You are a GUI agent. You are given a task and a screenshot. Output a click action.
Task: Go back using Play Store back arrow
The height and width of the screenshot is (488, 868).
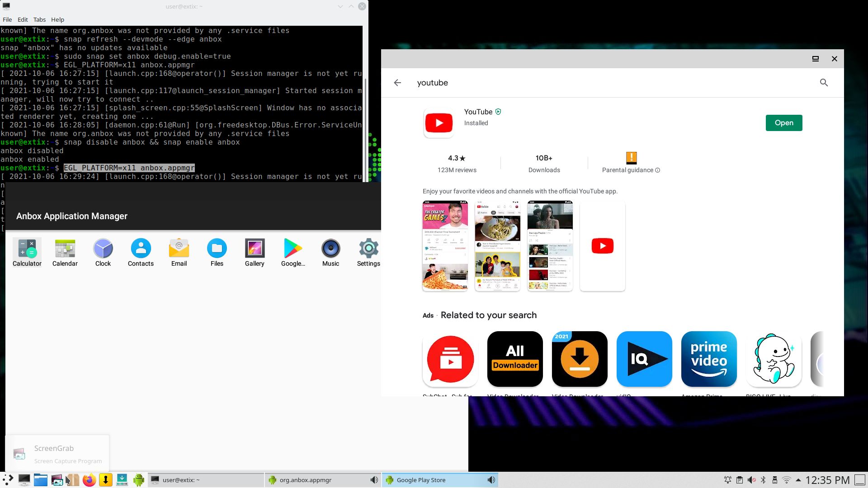(397, 83)
